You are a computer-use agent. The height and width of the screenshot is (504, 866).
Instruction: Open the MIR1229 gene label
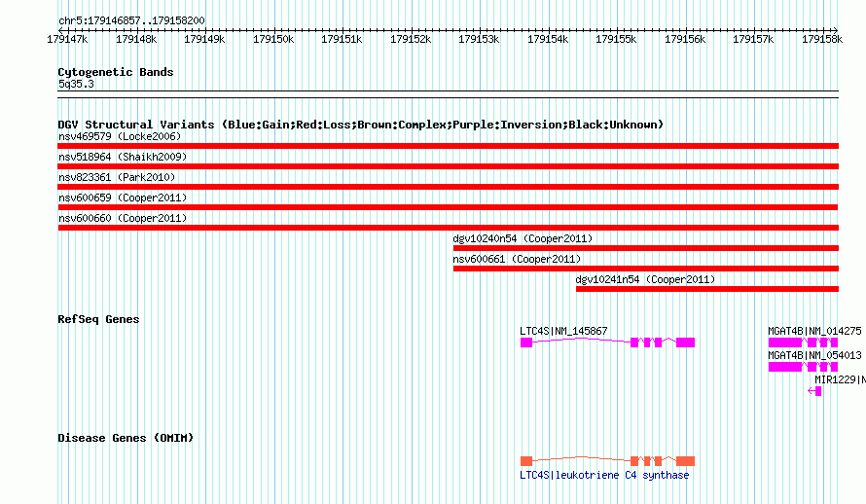click(x=840, y=379)
